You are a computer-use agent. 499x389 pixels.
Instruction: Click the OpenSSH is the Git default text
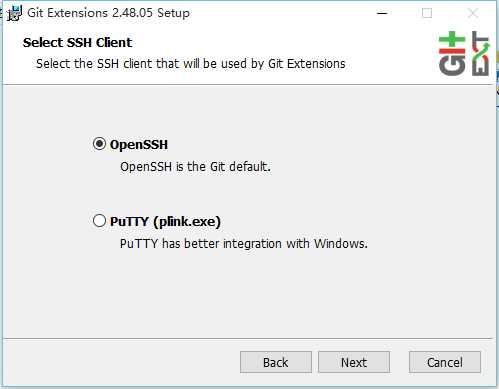coord(195,166)
